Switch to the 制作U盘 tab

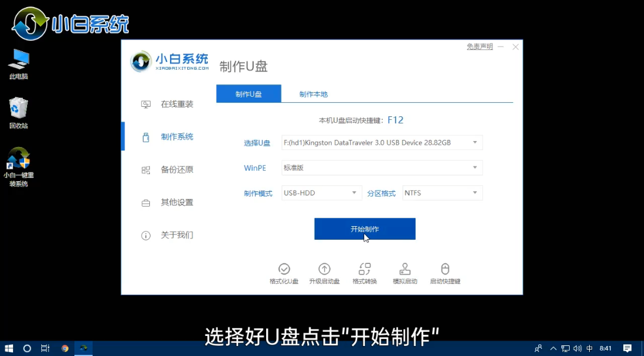pos(249,94)
